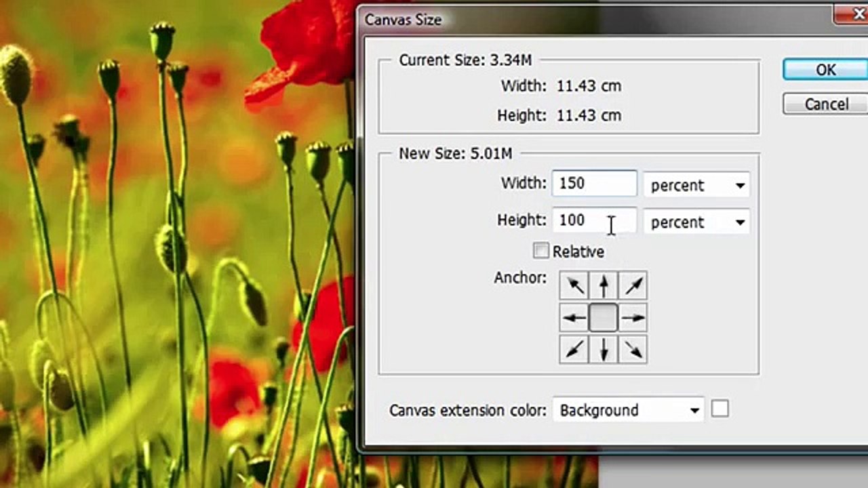Confirm canvas size with OK
Screen dimensions: 868x488
point(825,70)
